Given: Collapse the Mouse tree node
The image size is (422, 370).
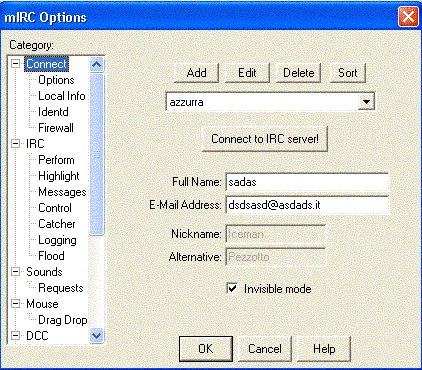Looking at the screenshot, I should (x=15, y=304).
